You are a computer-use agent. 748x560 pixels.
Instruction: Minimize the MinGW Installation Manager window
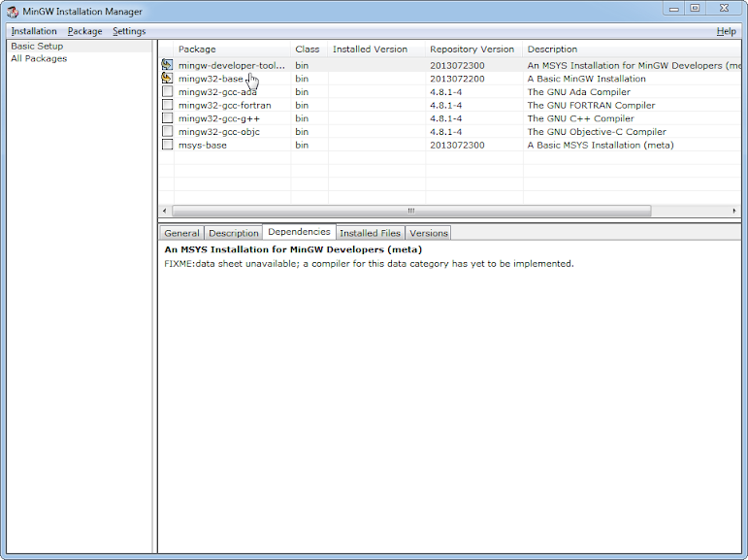673,8
